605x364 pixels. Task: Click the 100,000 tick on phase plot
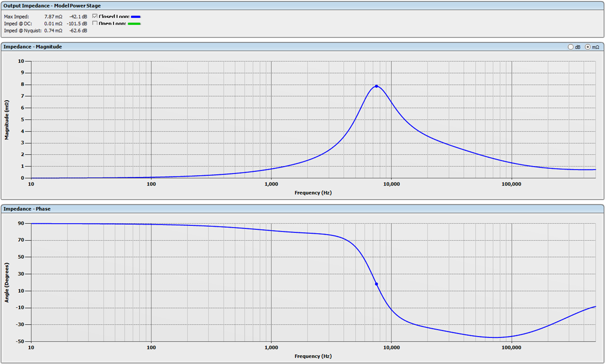(512, 347)
